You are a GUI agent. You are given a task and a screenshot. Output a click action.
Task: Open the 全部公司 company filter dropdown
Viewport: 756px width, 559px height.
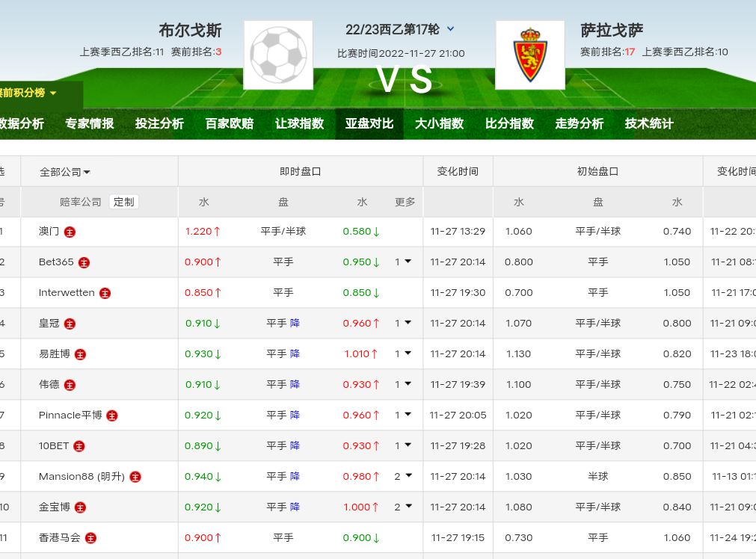[65, 172]
